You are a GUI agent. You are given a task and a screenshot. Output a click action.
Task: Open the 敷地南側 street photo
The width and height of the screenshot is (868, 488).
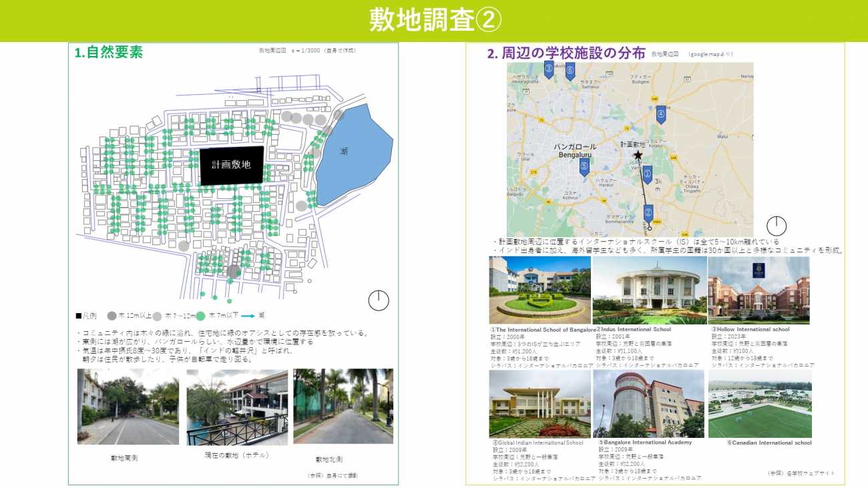[128, 407]
